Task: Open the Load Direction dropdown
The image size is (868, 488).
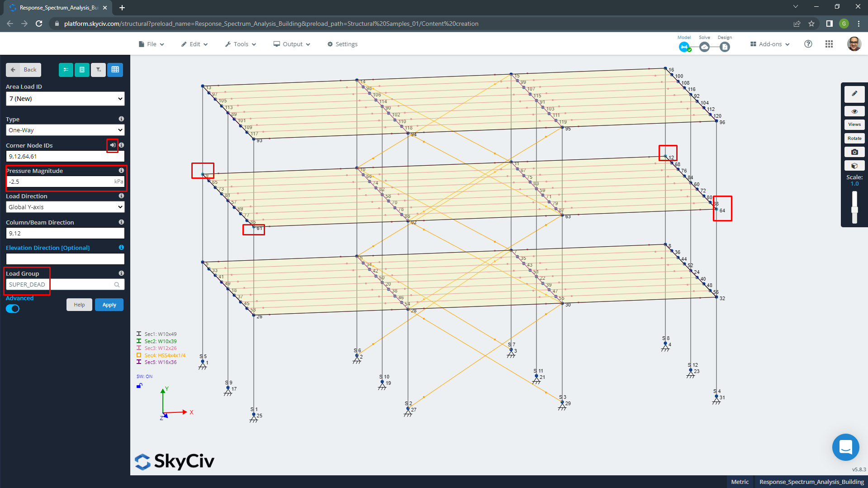Action: 65,207
